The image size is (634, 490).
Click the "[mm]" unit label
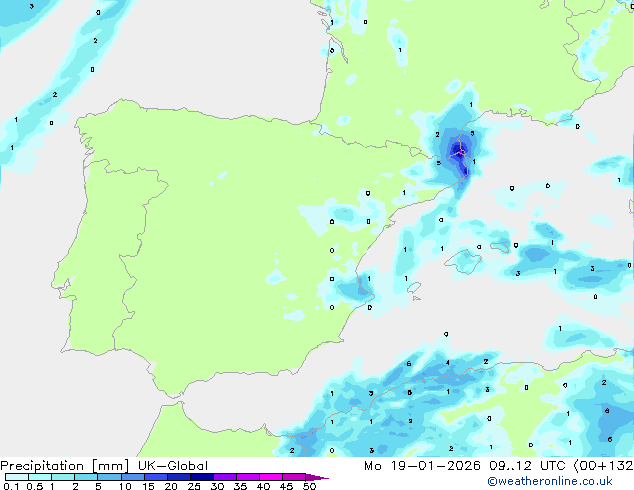110,466
